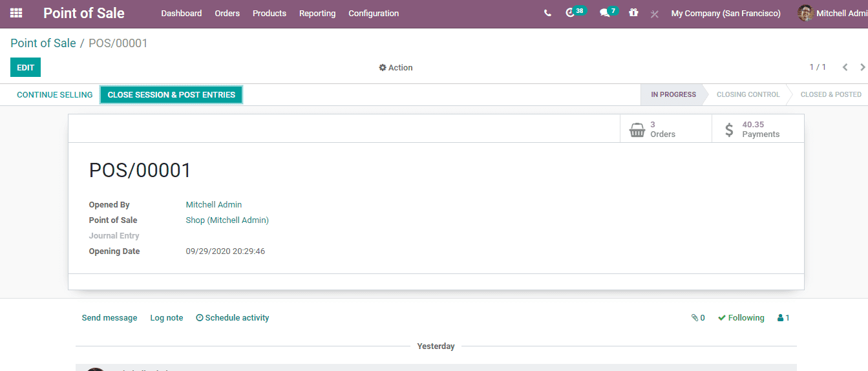Open the Reporting menu
The height and width of the screenshot is (371, 868).
pyautogui.click(x=317, y=13)
